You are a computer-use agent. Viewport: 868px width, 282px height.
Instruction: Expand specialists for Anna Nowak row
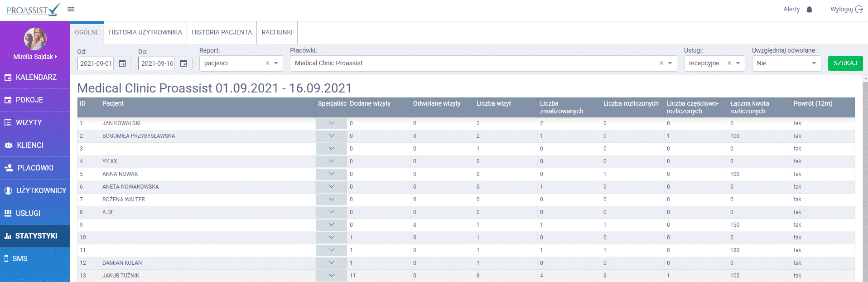point(331,174)
